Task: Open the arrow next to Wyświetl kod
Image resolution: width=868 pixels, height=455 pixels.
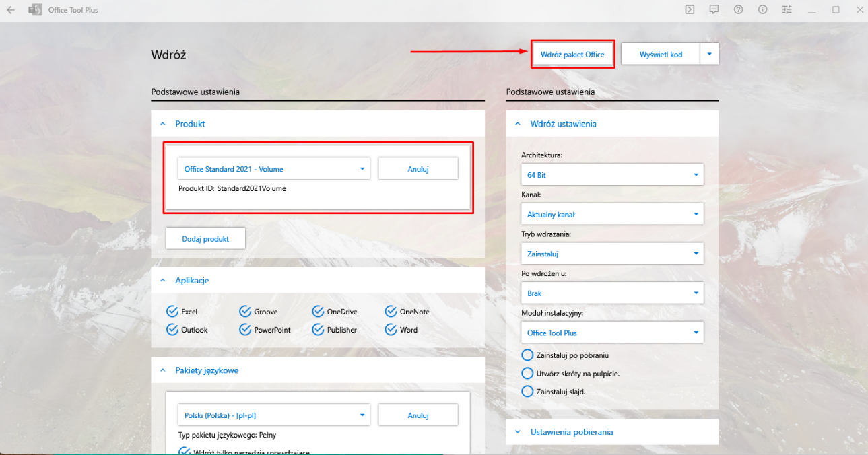Action: click(x=710, y=55)
